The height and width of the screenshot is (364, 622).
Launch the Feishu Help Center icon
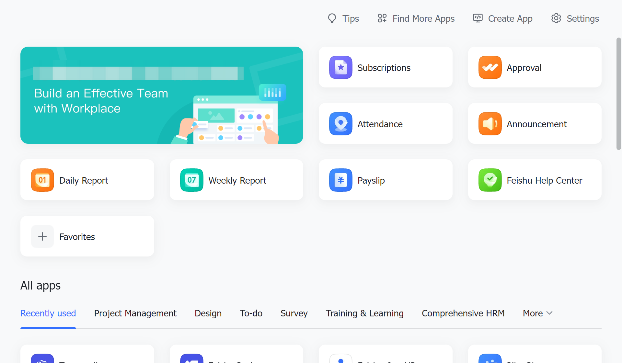pos(490,180)
